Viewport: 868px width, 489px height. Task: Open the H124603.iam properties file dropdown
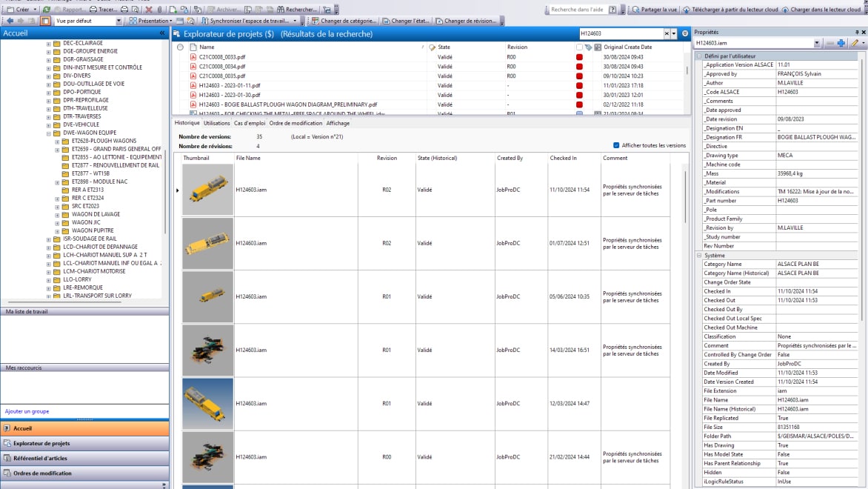pos(817,44)
